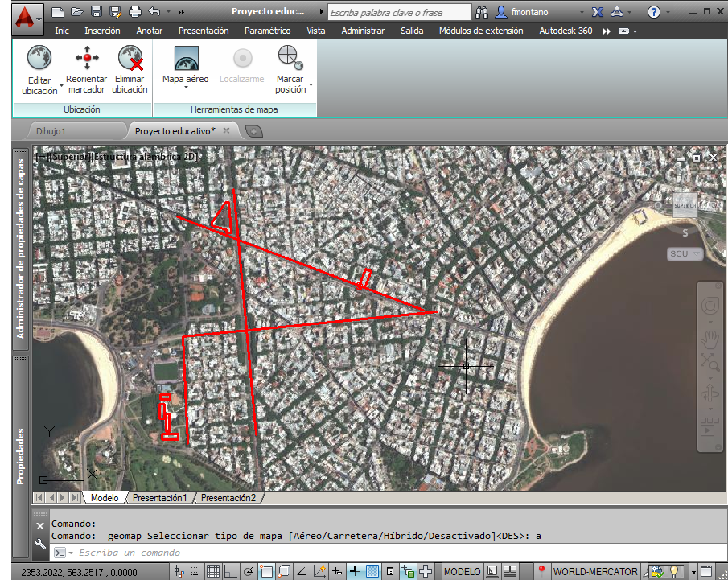Open the red A application menu
Viewport: 728px width, 580px height.
pyautogui.click(x=27, y=19)
